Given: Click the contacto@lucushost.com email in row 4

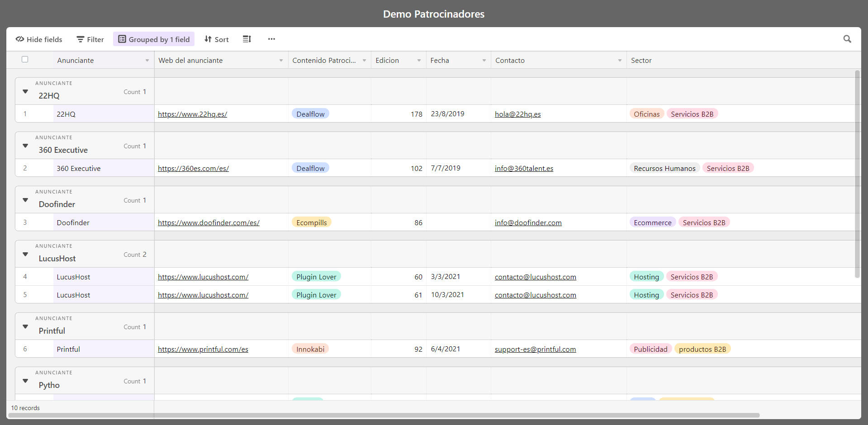Looking at the screenshot, I should coord(536,277).
